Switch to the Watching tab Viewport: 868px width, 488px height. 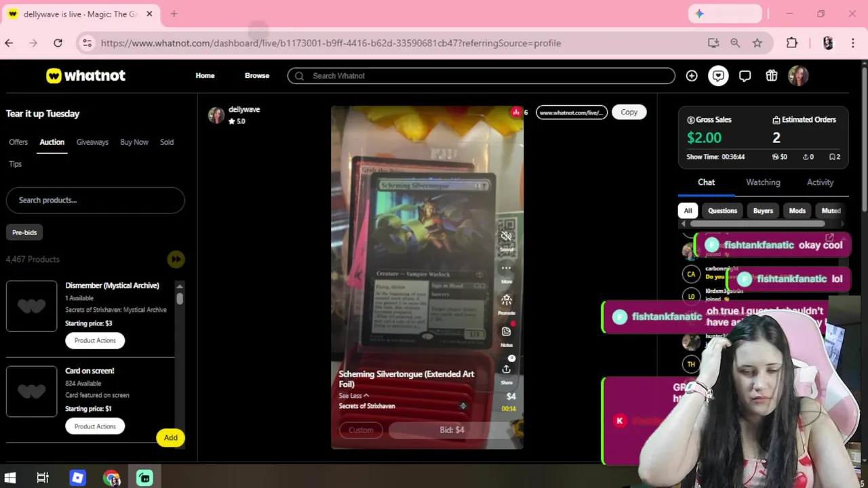click(763, 182)
